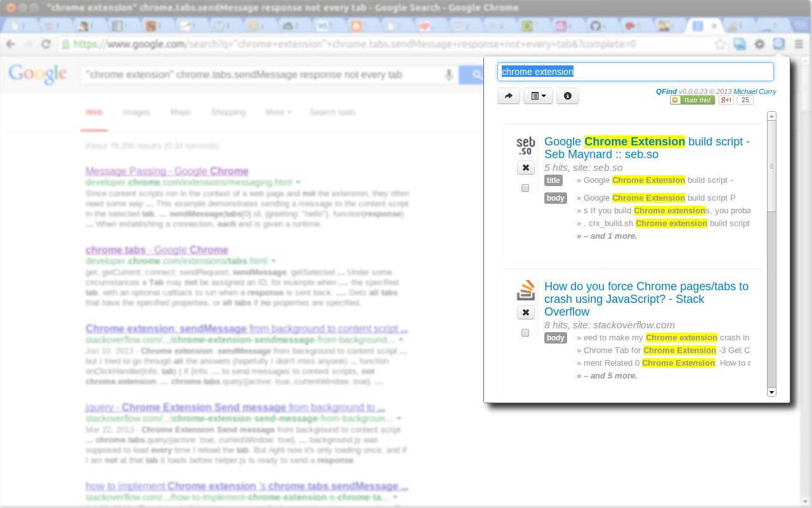Click the voice search microphone icon
The width and height of the screenshot is (812, 508).
point(449,74)
